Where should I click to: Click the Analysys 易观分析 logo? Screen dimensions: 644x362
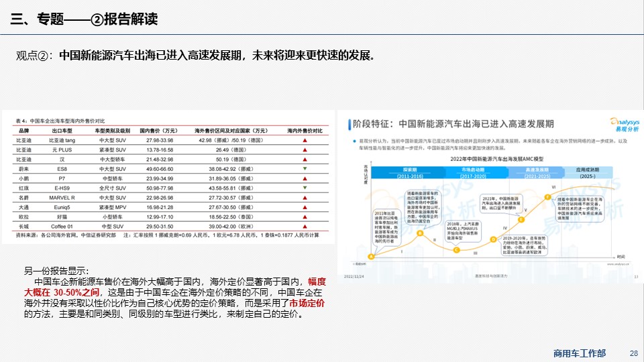625,125
